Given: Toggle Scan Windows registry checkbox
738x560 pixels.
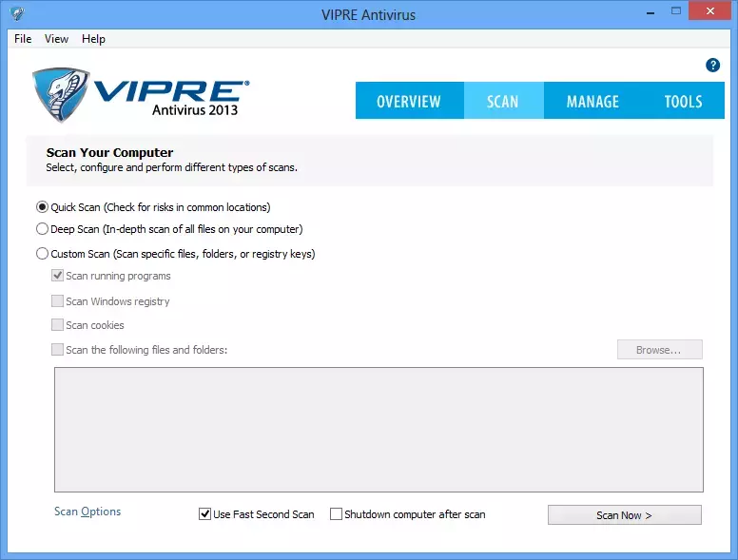Looking at the screenshot, I should (x=57, y=300).
